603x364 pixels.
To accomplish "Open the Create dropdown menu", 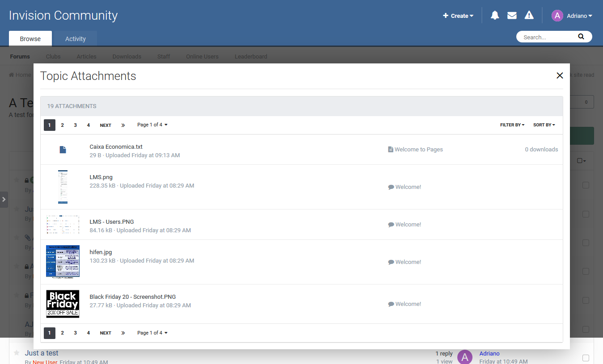I will coord(458,16).
